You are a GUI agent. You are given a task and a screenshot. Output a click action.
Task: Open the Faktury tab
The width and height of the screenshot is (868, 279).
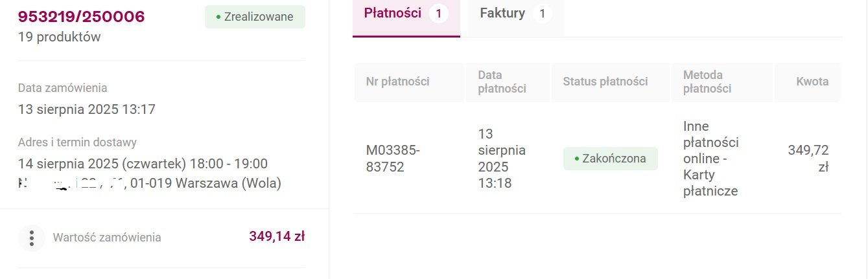pyautogui.click(x=515, y=18)
